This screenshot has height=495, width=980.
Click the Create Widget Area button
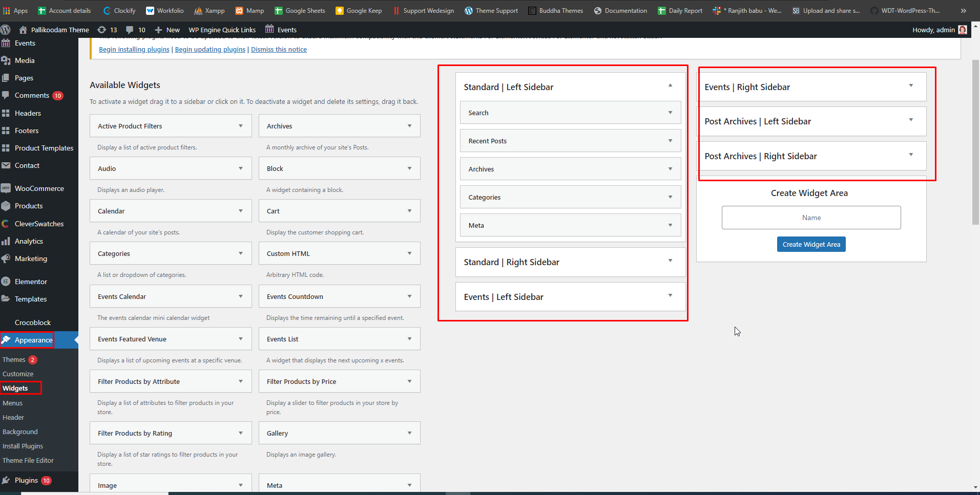point(811,244)
